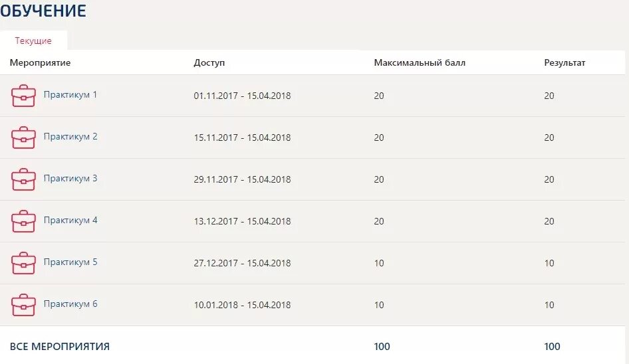The height and width of the screenshot is (364, 629).
Task: Open the Практикум 6 link
Action: [70, 304]
